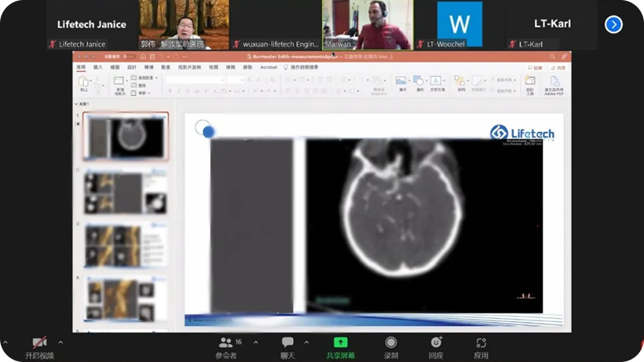Viewport: 644px width, 362px height.
Task: Open the reactions menu
Action: point(436,343)
